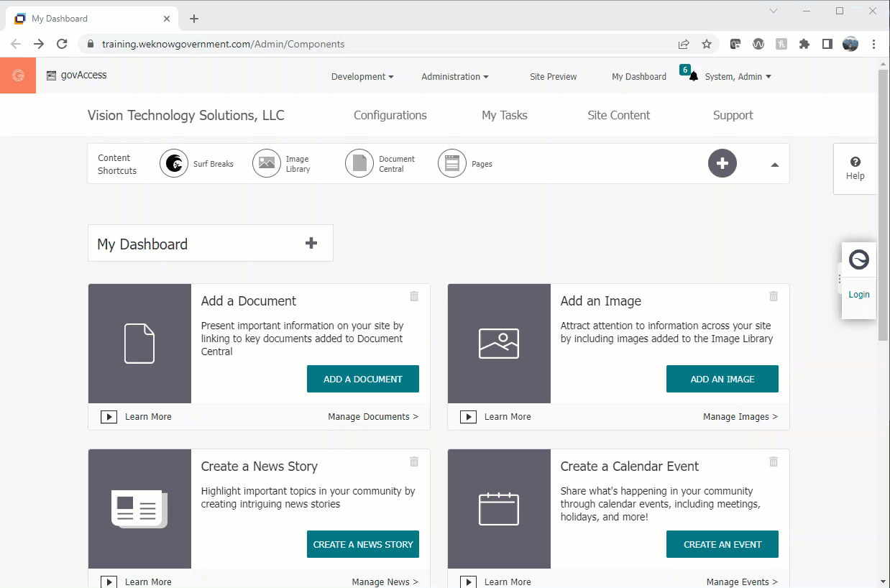The height and width of the screenshot is (588, 890).
Task: Open the Document Central shortcut icon
Action: (359, 164)
